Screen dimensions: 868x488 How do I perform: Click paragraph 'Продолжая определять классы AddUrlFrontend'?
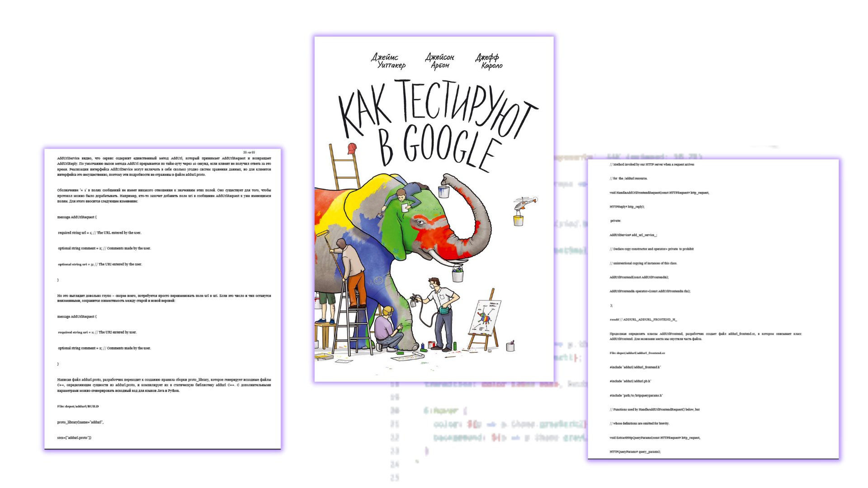705,336
